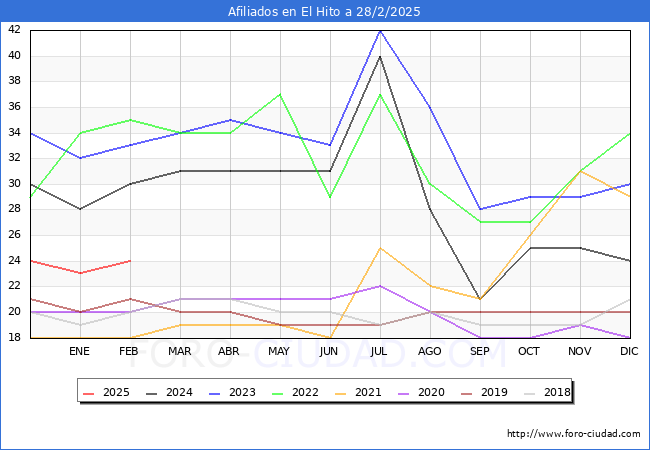Image resolution: width=650 pixels, height=450 pixels.
Task: Click the AGO month axis label
Action: point(429,351)
